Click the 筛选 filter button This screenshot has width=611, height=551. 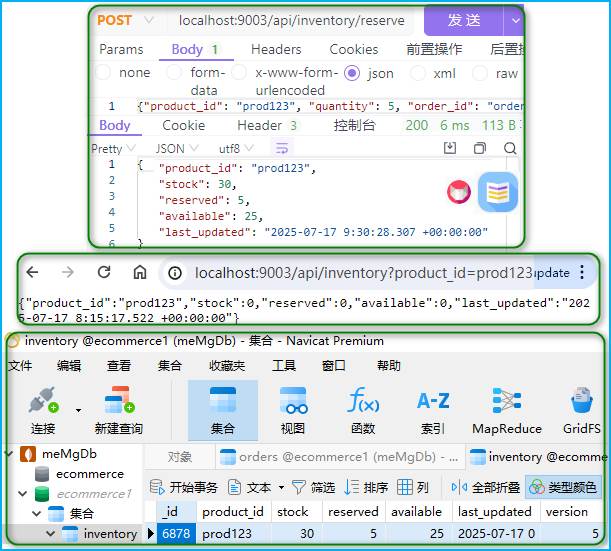pos(314,487)
